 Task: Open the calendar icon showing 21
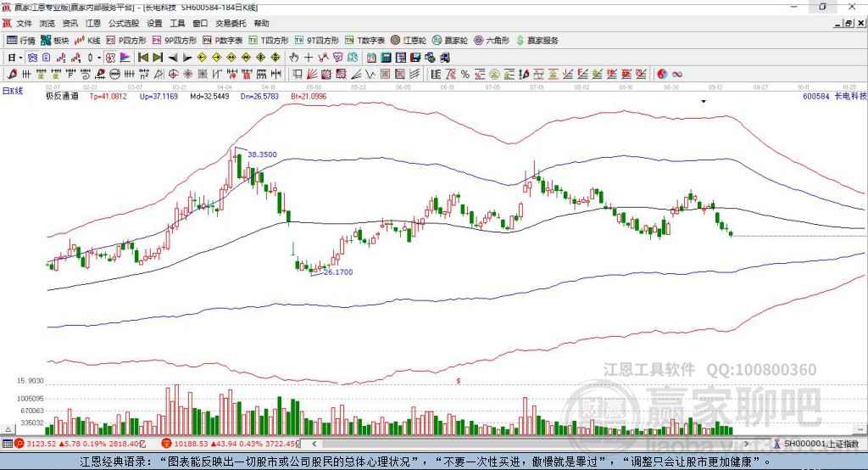pyautogui.click(x=371, y=58)
